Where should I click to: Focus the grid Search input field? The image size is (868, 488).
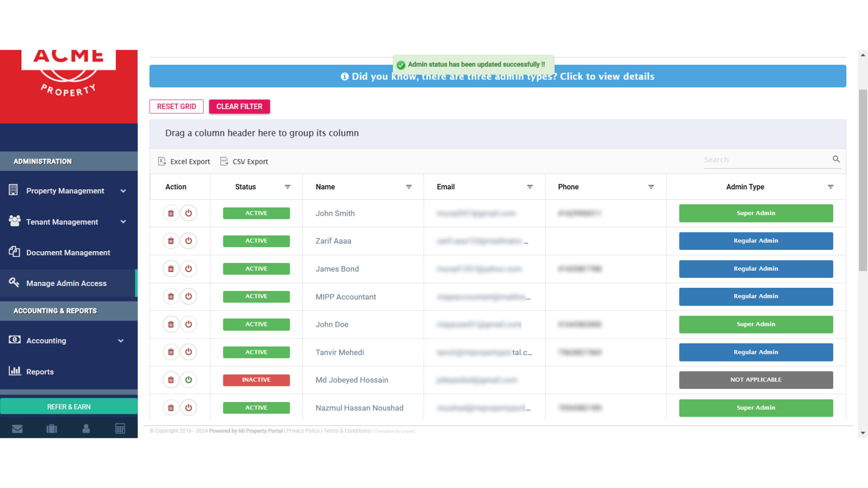[x=766, y=160]
